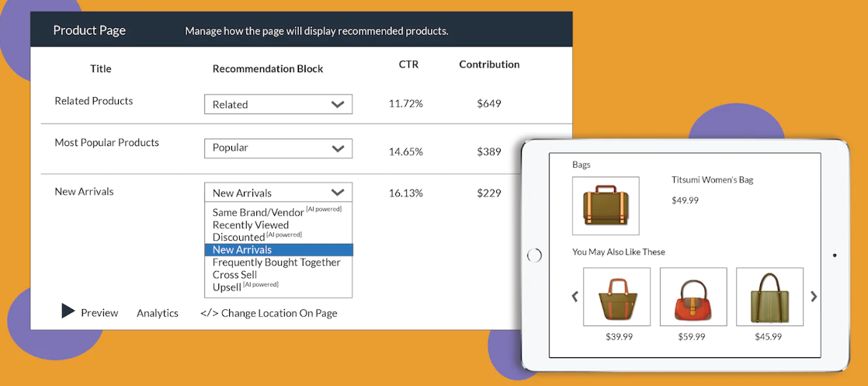Click the 14.65% CTR value
The height and width of the screenshot is (386, 868).
pyautogui.click(x=406, y=151)
